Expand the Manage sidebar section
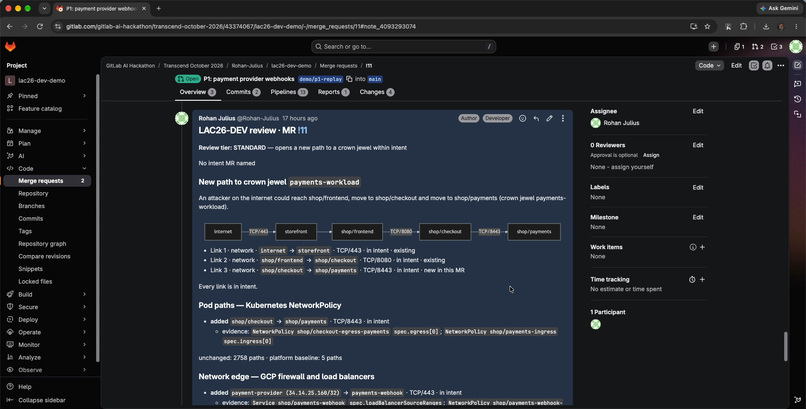 tap(84, 131)
